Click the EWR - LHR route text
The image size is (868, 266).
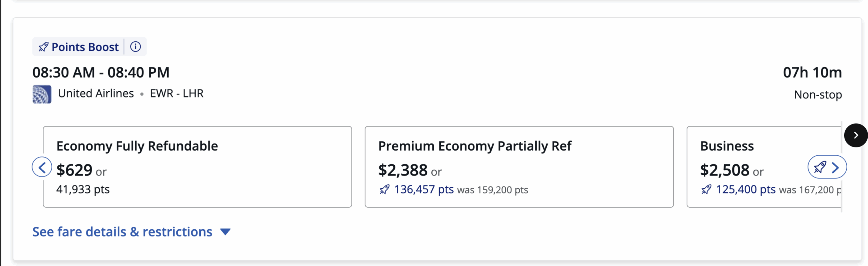pos(177,93)
